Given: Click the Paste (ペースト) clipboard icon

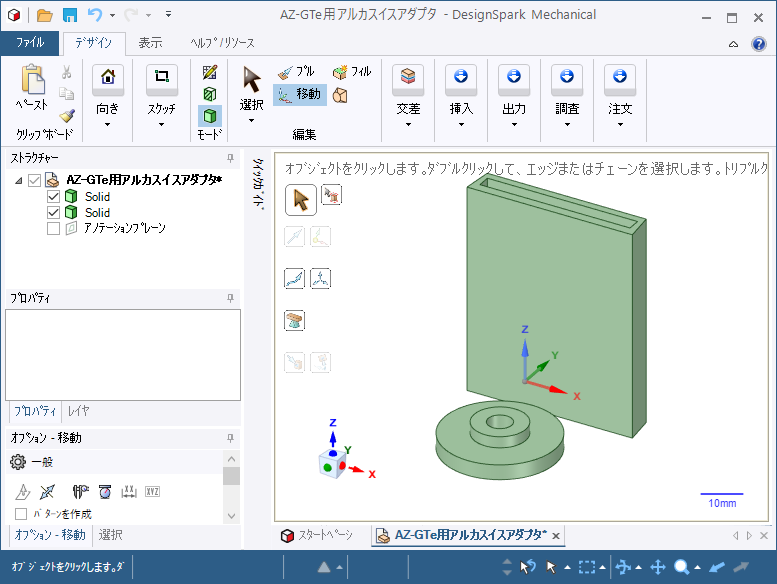Looking at the screenshot, I should (33, 79).
